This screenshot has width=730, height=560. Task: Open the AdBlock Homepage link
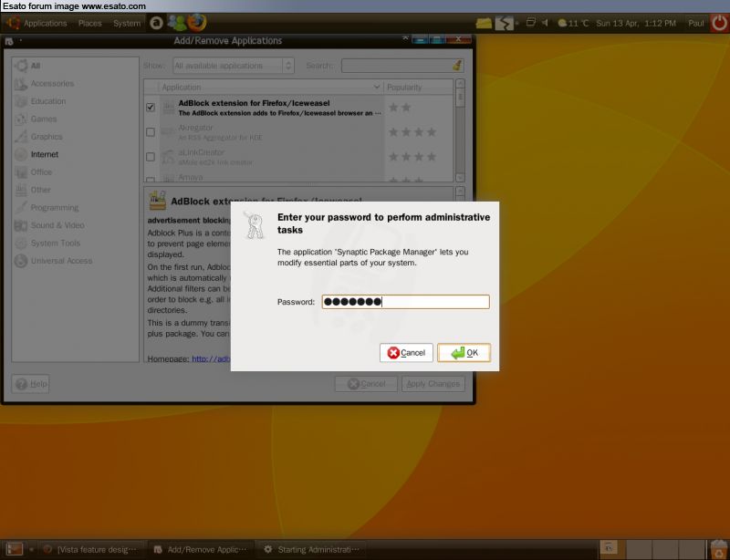click(211, 359)
